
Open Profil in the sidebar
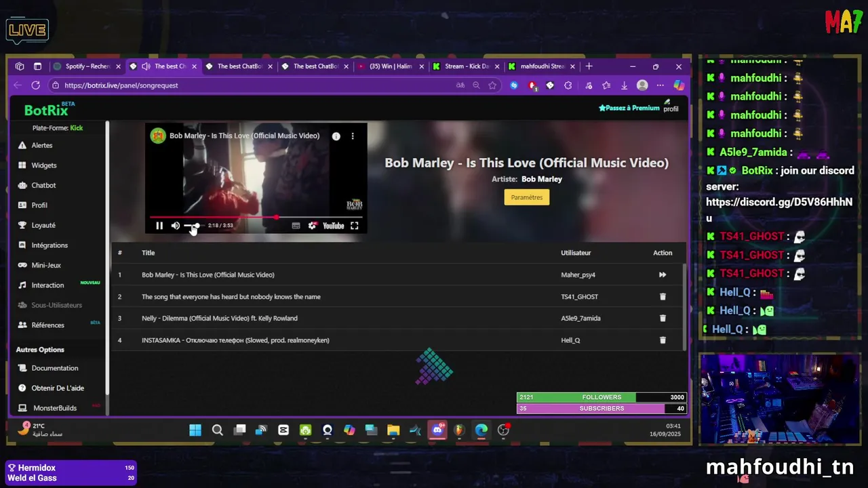(39, 205)
